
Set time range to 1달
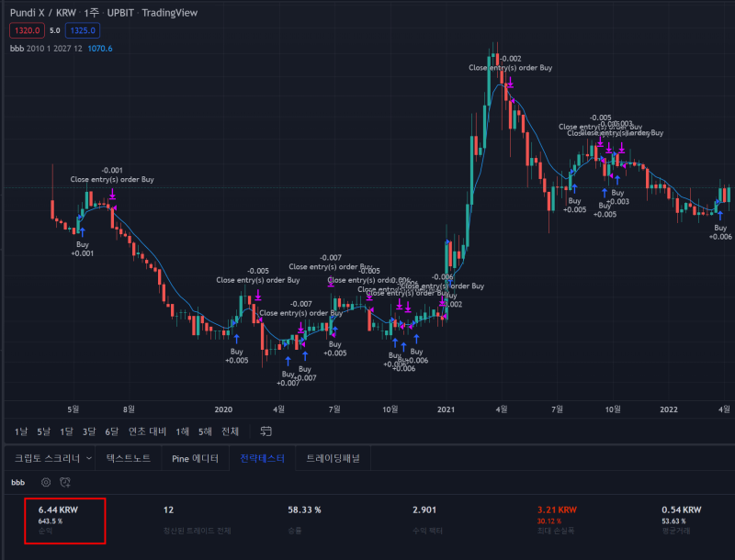pos(66,431)
